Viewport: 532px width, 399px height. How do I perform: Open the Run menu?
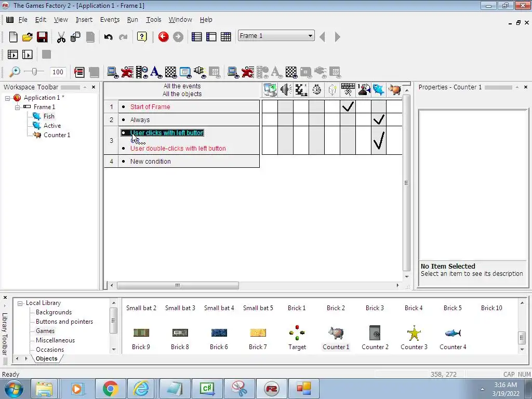pos(132,20)
